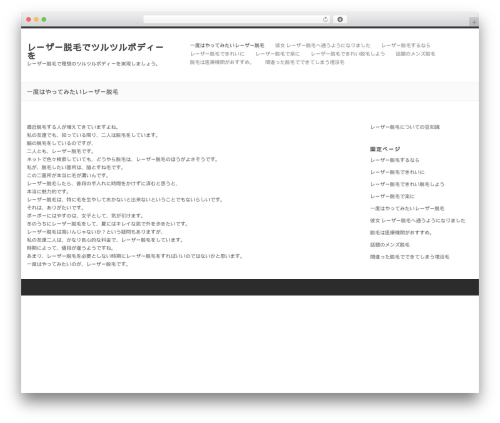Choose 間違った脱毛でできてしまう埋没毛 in top menu

(x=305, y=62)
